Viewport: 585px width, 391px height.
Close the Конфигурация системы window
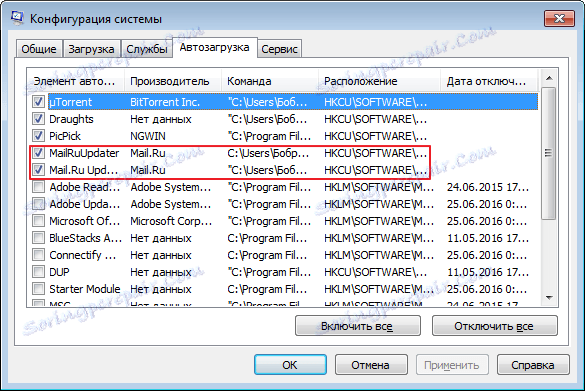(559, 18)
